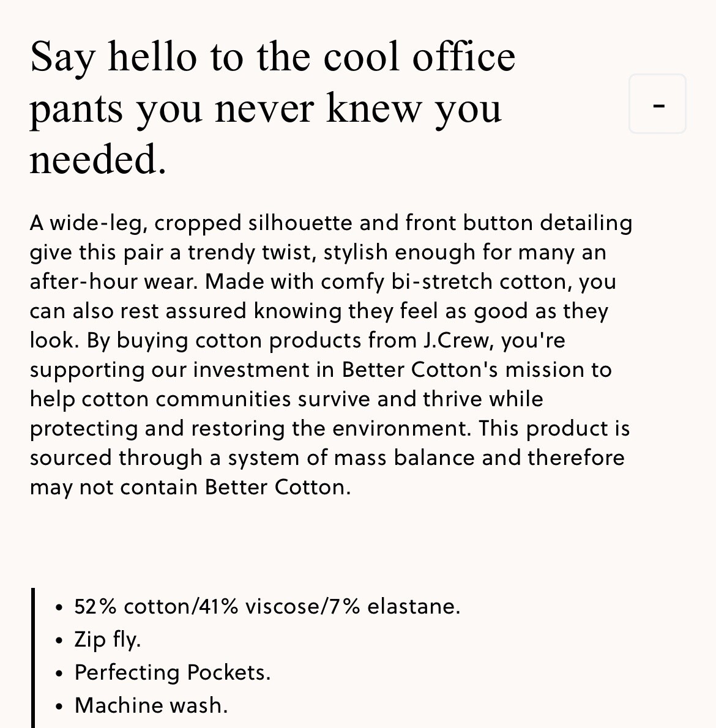Click the 'Perfecting Pockets.' bullet item

click(172, 672)
